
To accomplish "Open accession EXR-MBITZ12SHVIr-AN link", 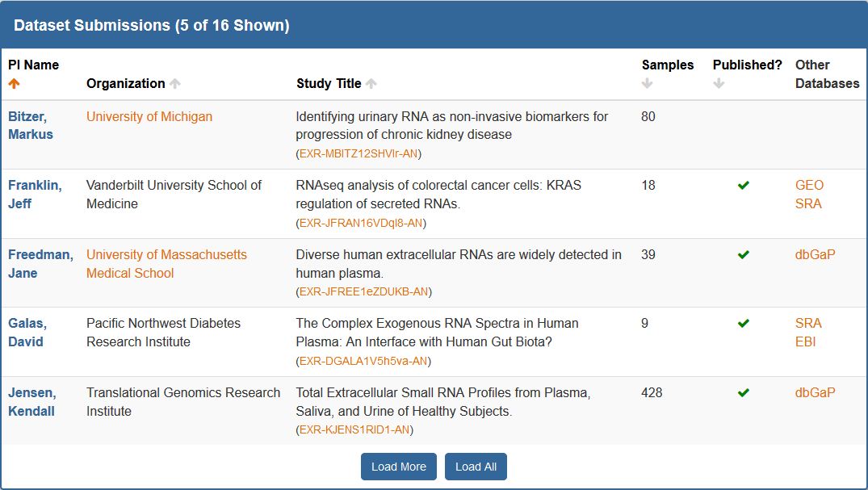I will pos(359,153).
